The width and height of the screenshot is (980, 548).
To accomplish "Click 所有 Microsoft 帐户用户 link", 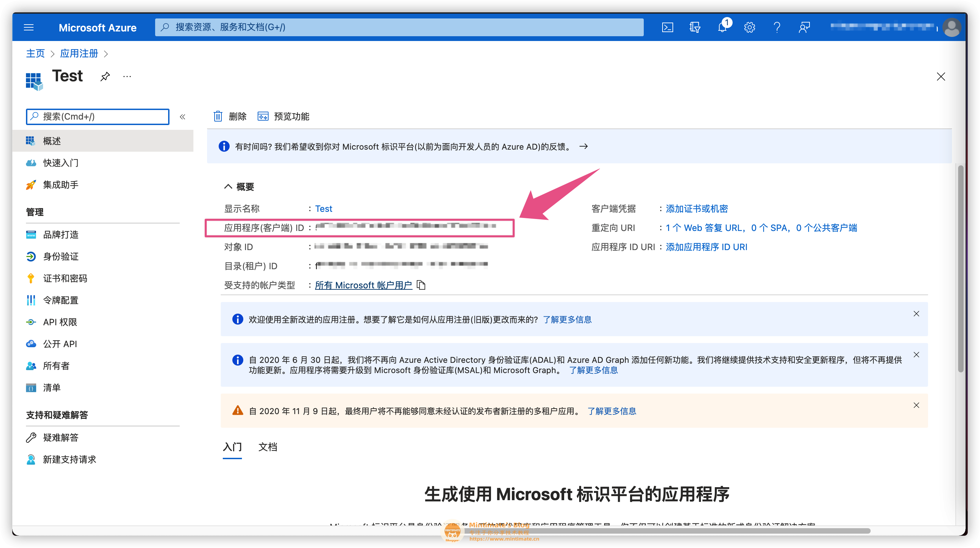I will point(363,285).
